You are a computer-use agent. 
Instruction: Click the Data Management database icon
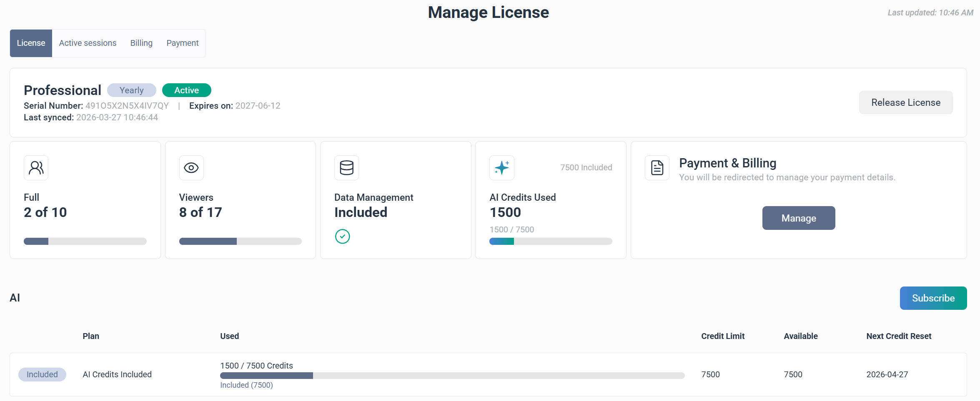pyautogui.click(x=346, y=168)
